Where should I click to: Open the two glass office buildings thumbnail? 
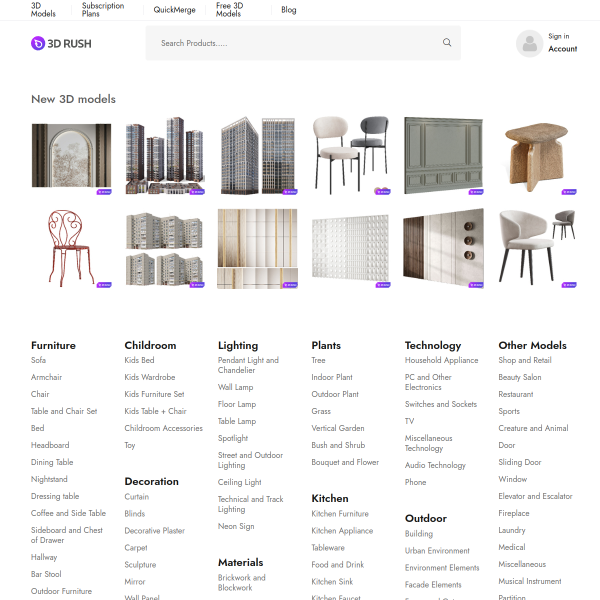pyautogui.click(x=258, y=156)
